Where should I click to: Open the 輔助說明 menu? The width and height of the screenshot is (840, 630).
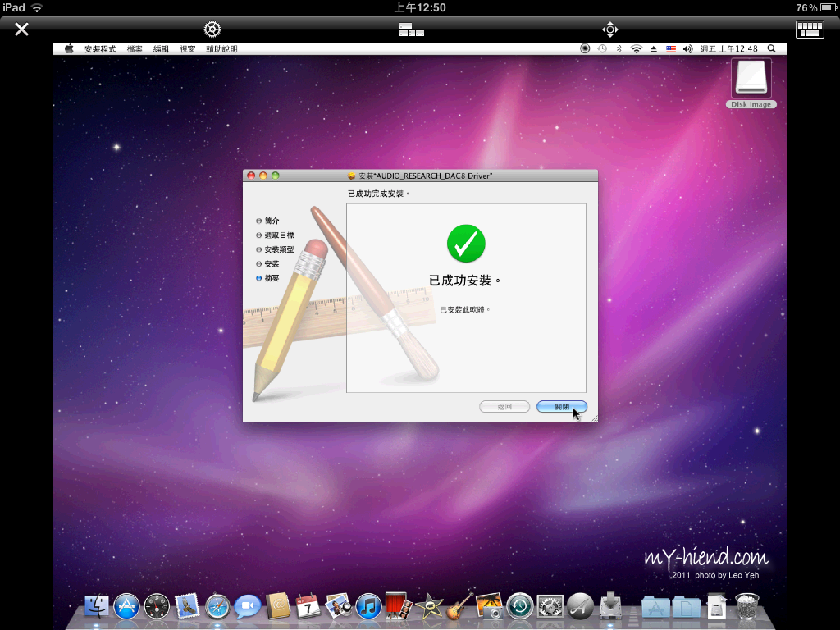[221, 48]
